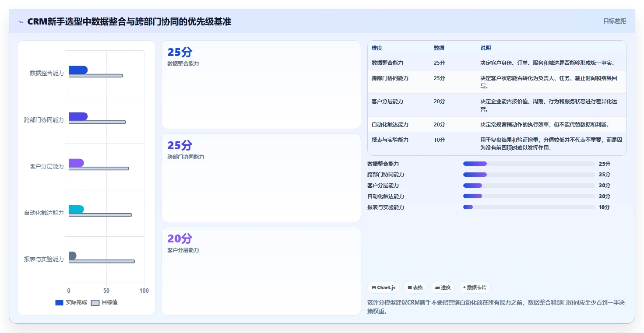The width and height of the screenshot is (644, 333).
Task: Click the dark grey 报表与实验能力 actual bar
Action: tap(72, 256)
